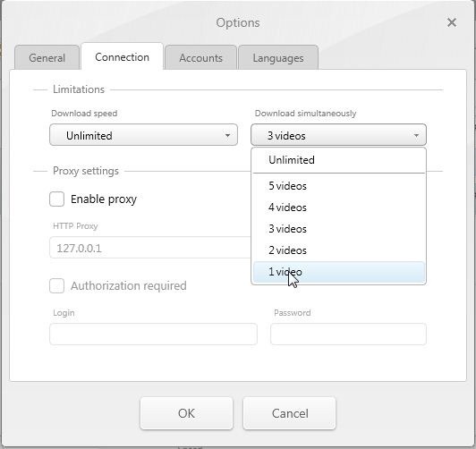Focus the Password input field
Viewport: 476px width, 449px height.
tap(348, 334)
